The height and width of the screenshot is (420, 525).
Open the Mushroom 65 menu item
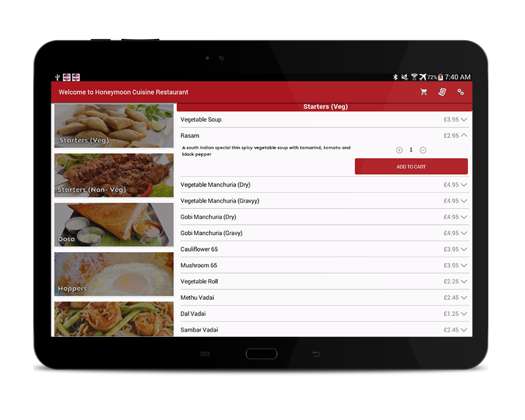273,265
